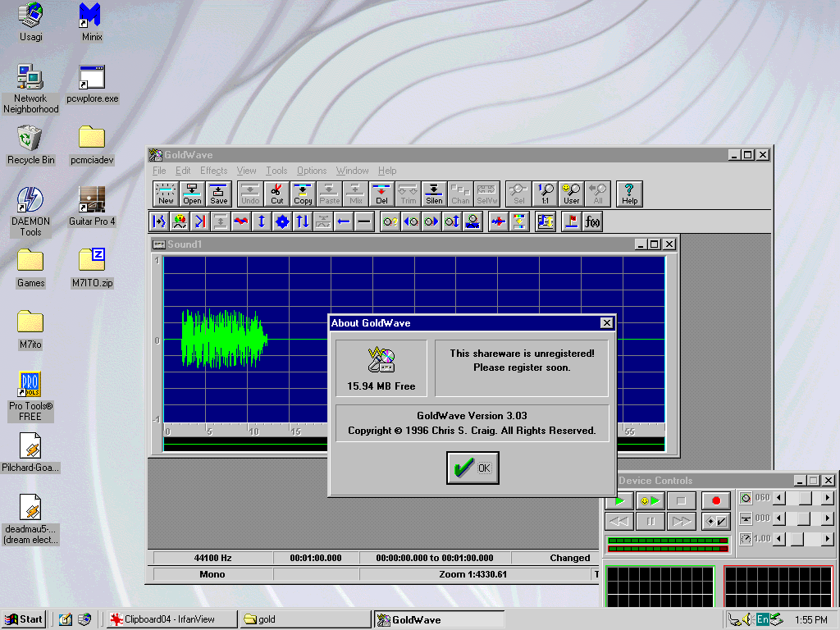This screenshot has width=840, height=630.
Task: Click the red-blue wave flange effect icon
Action: [241, 221]
